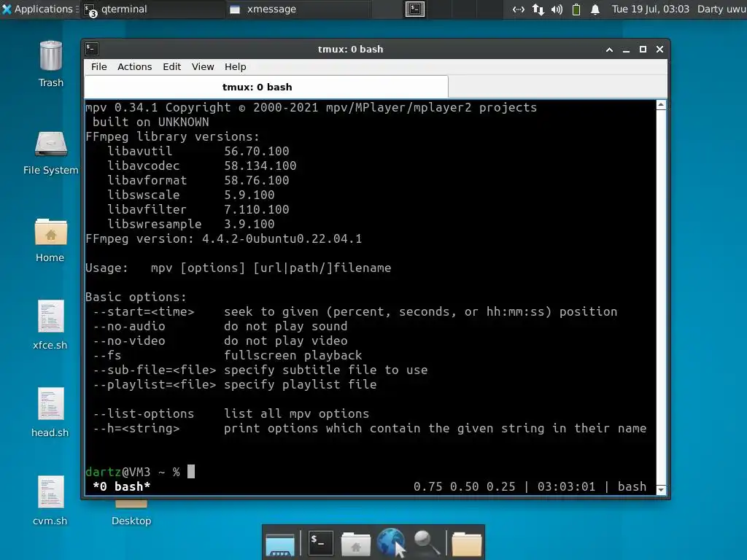Image resolution: width=747 pixels, height=560 pixels.
Task: Switch to the qterminal taskbar entry
Action: [152, 9]
